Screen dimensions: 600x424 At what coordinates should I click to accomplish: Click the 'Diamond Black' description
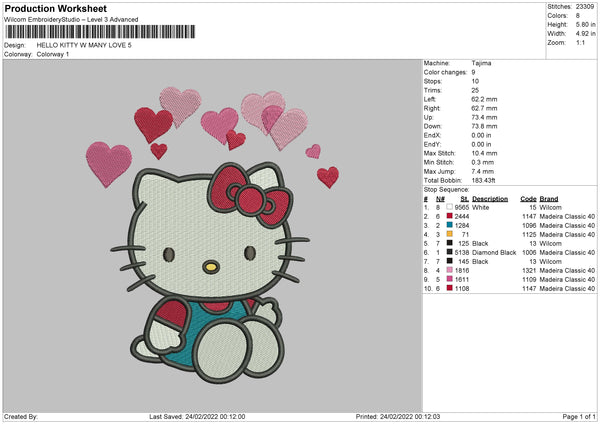(x=494, y=253)
